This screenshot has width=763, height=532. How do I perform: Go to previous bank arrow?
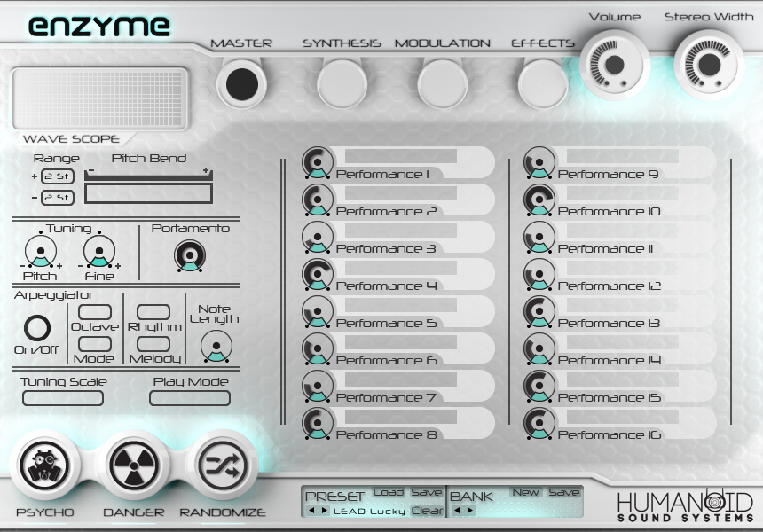456,511
